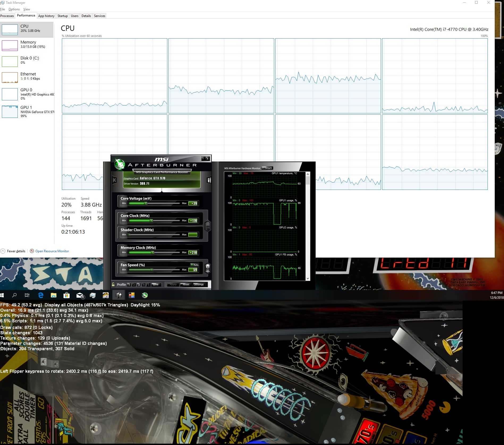Screen dimensions: 504x445
Task: Click the Core Clock slider handle
Action: [151, 221]
